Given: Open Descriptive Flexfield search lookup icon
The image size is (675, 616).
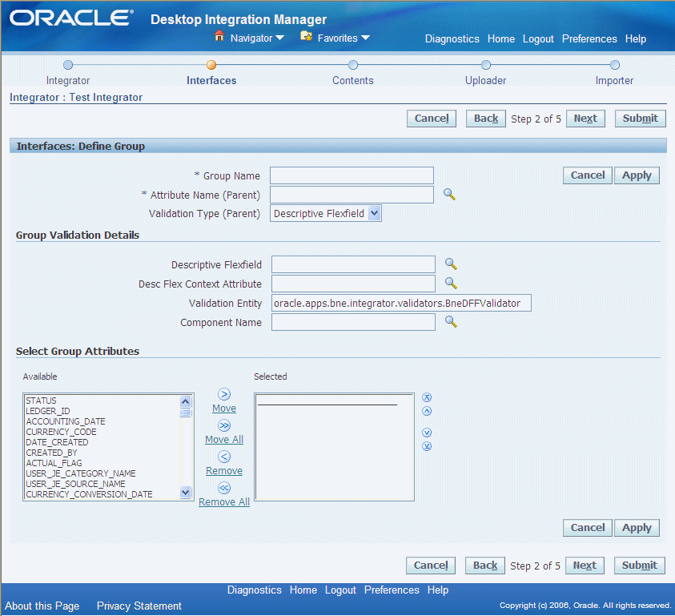Looking at the screenshot, I should pyautogui.click(x=451, y=264).
